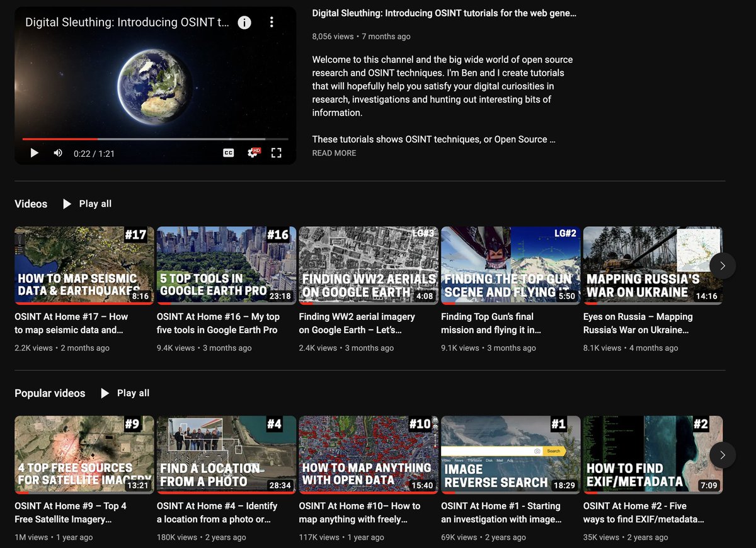756x548 pixels.
Task: Click the 9.4K views 3 months ago text
Action: click(204, 348)
